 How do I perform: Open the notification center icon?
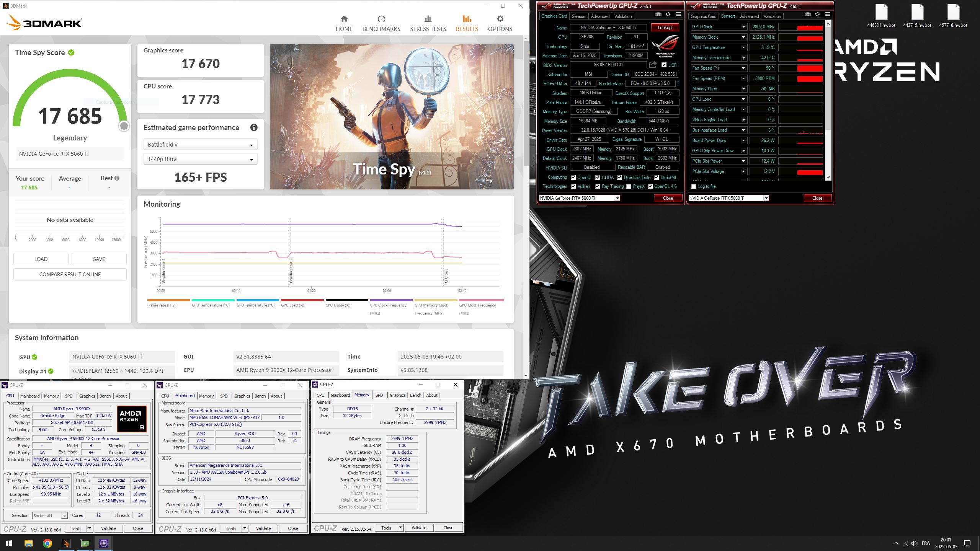coord(967,543)
